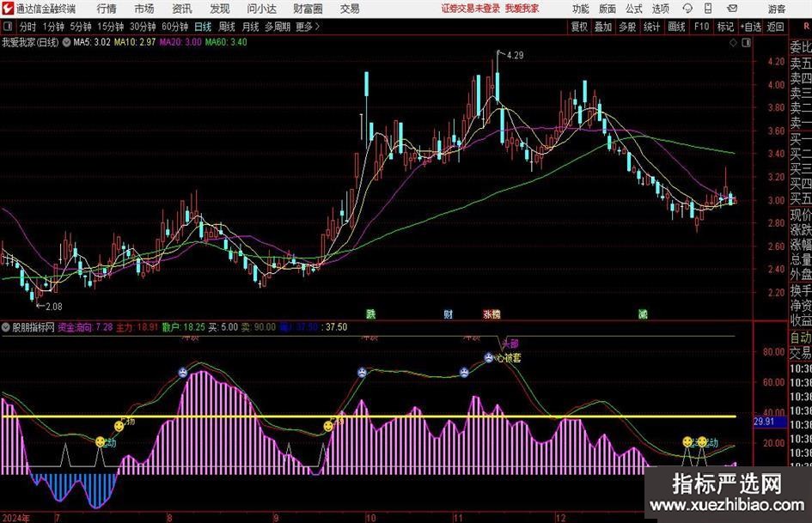Expand the 股朋指标网 indicator dropdown
812x523 pixels.
pyautogui.click(x=6, y=327)
